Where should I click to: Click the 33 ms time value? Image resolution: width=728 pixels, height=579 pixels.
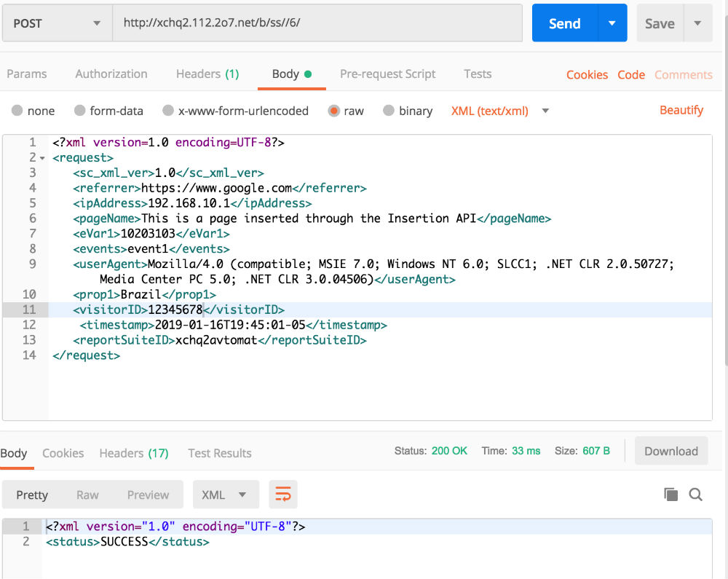[526, 451]
